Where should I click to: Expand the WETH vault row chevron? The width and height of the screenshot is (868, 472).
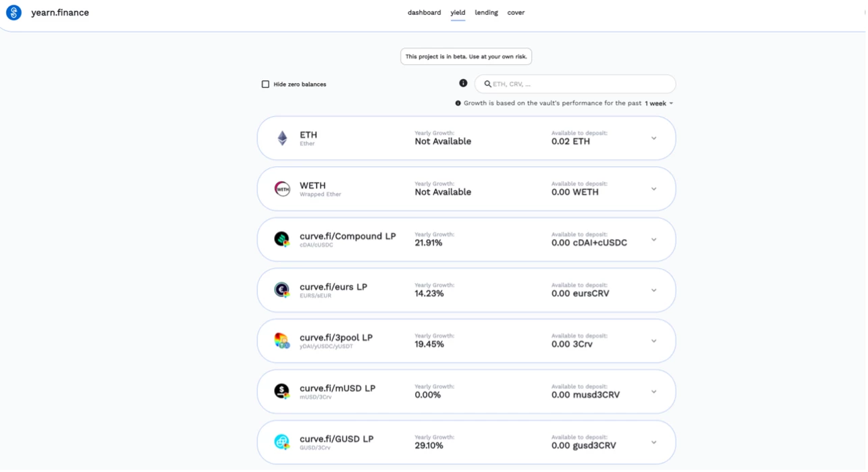[x=653, y=189]
